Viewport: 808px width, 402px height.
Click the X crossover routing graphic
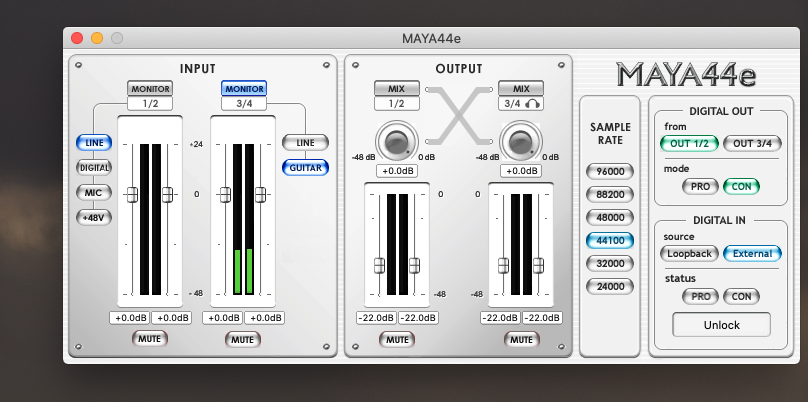pos(459,115)
